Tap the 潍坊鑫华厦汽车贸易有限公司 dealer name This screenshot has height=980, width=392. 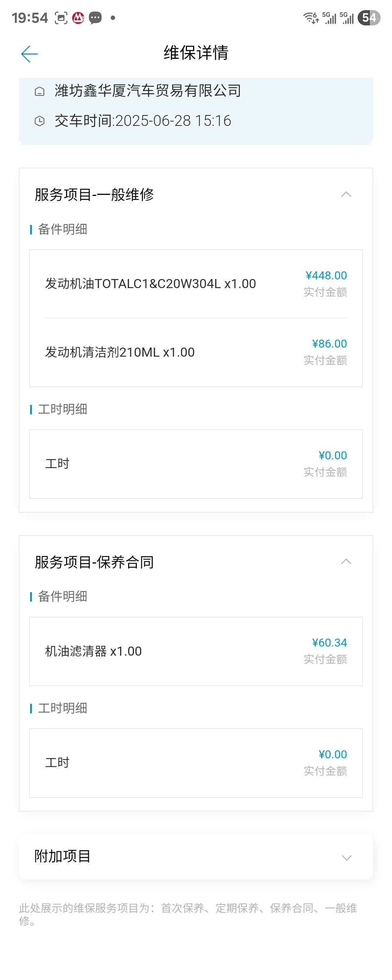(148, 91)
